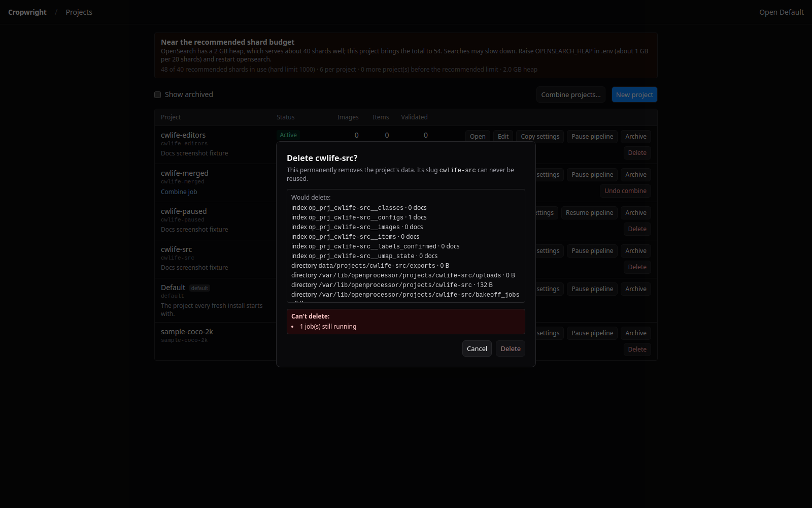Viewport: 812px width, 508px height.
Task: Select the cwlife-merged project name
Action: click(185, 173)
